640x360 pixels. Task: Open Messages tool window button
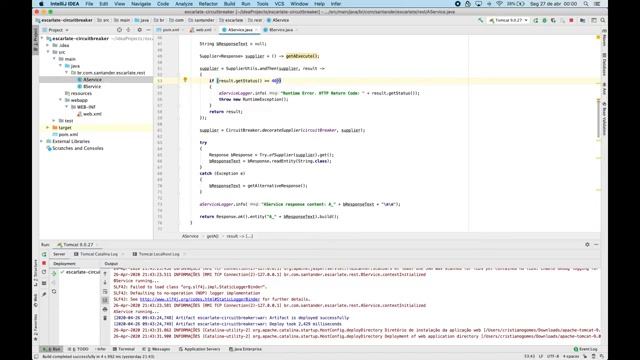(x=156, y=349)
